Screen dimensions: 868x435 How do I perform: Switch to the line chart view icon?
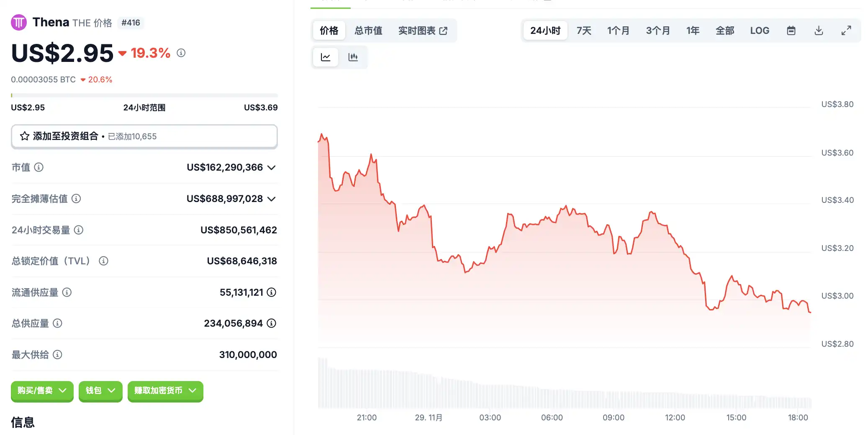pyautogui.click(x=326, y=57)
